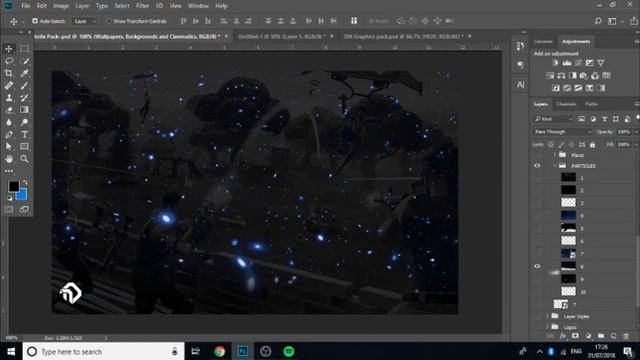The width and height of the screenshot is (640, 360).
Task: Click the blue background color swatch
Action: point(22,195)
